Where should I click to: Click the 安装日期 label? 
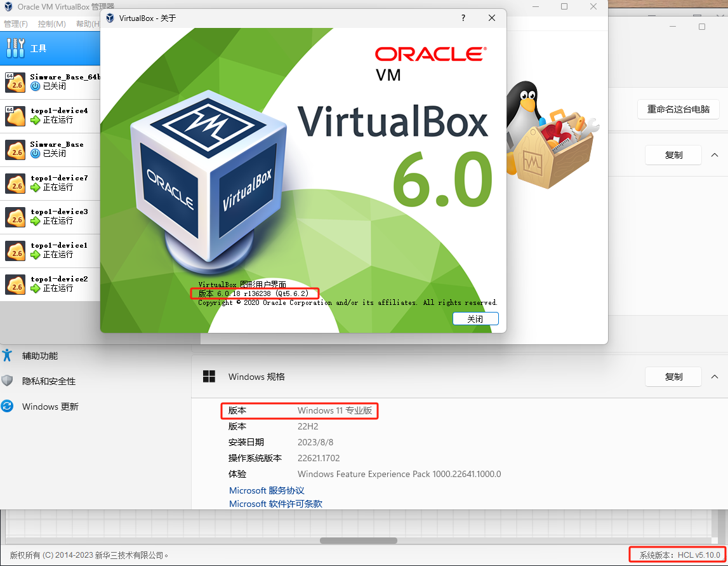pos(246,442)
